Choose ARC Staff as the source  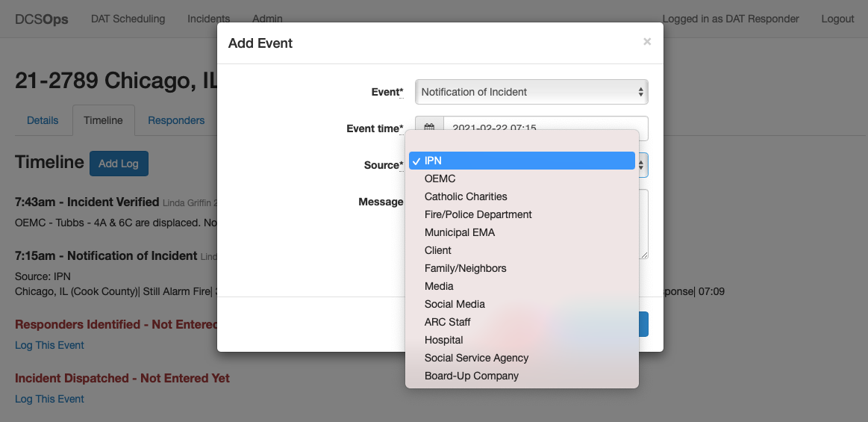coord(522,322)
